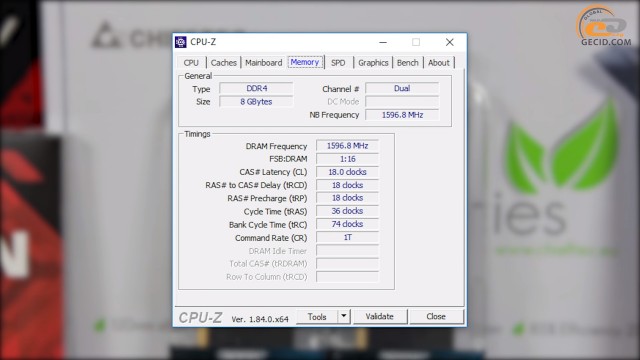Open the About tab
Image resolution: width=640 pixels, height=360 pixels.
439,63
